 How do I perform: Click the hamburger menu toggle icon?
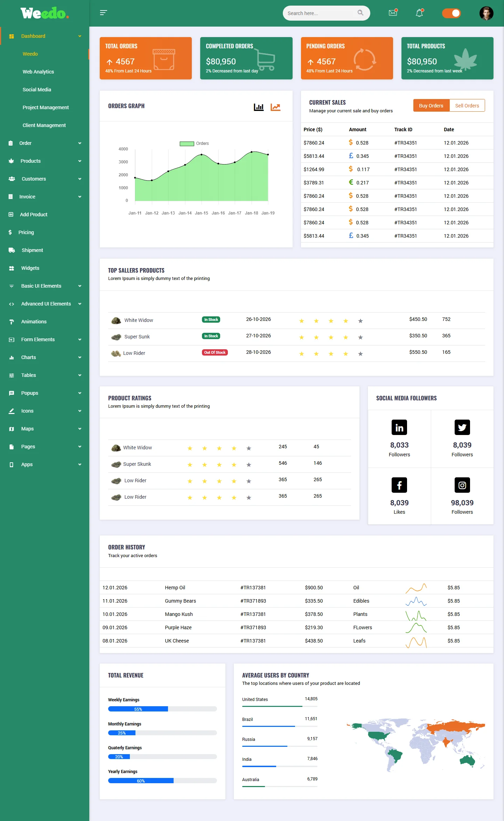point(103,13)
